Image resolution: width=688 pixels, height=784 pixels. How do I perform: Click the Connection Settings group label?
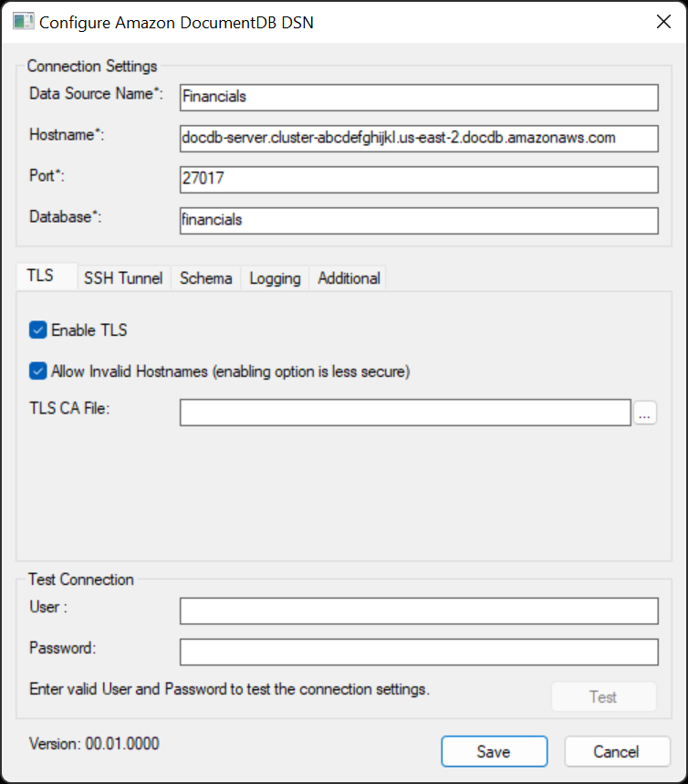(x=92, y=66)
